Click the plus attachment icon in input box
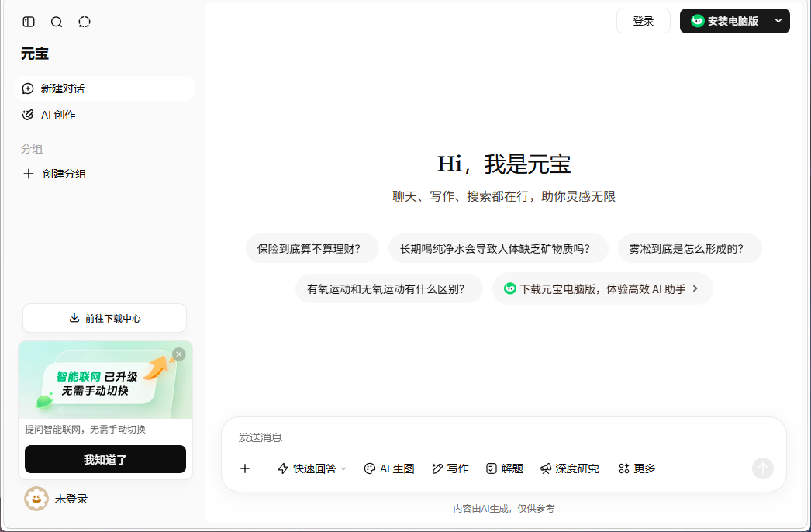 tap(245, 468)
